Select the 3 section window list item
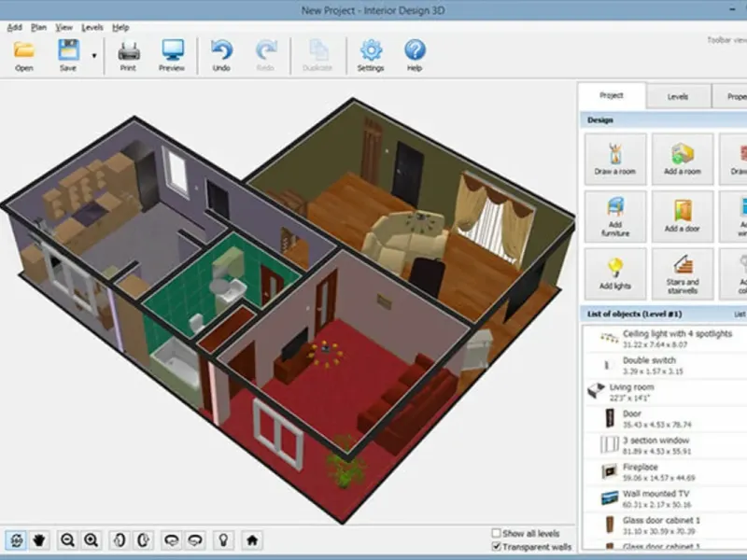747x560 pixels. [664, 445]
